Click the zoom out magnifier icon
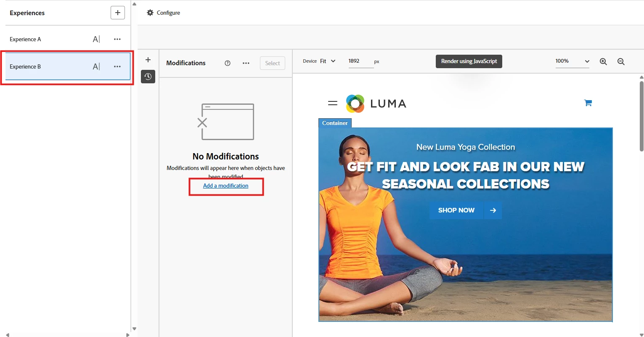 point(621,61)
